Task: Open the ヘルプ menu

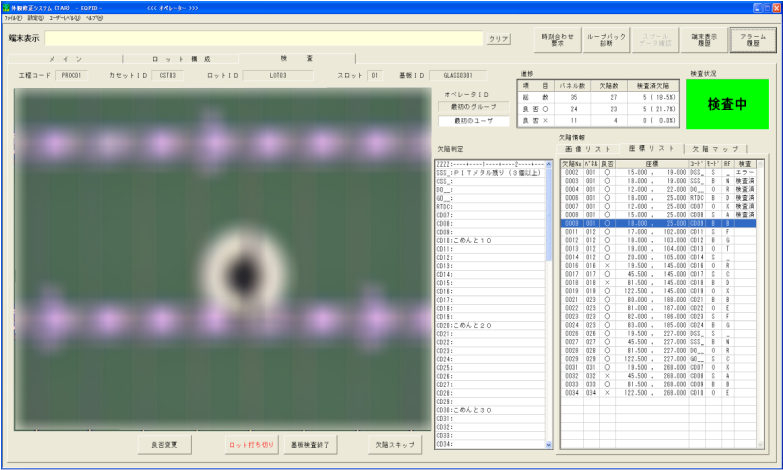Action: tap(94, 18)
